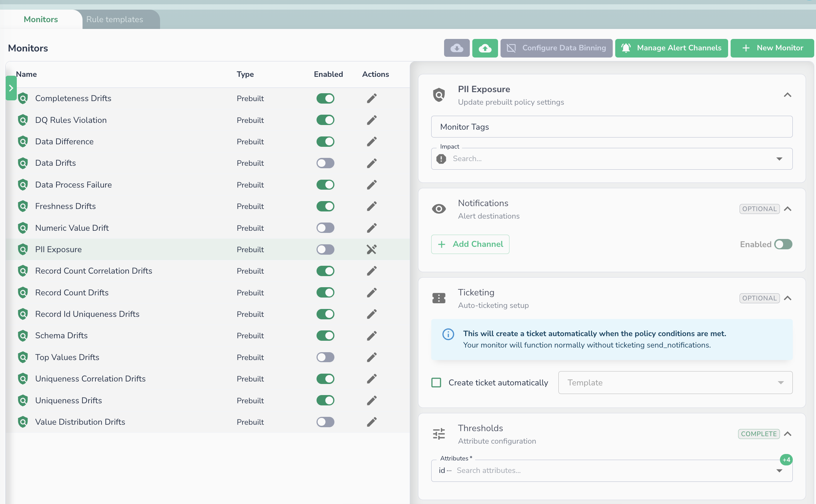Open the ticket Template dropdown

(675, 383)
